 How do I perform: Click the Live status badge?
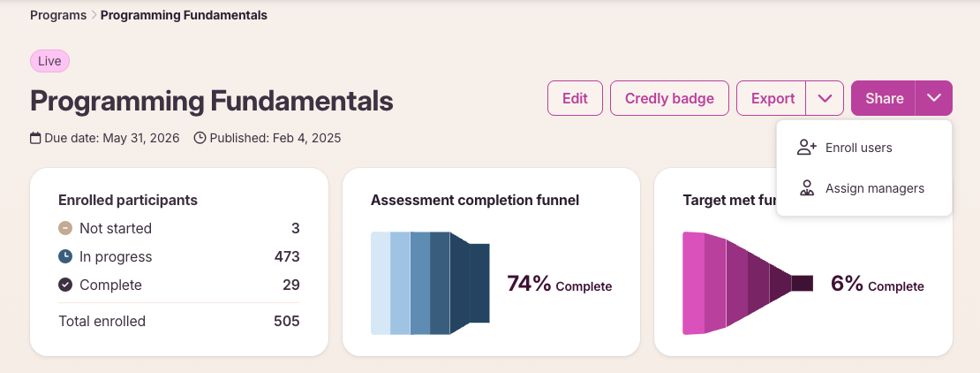[x=49, y=61]
